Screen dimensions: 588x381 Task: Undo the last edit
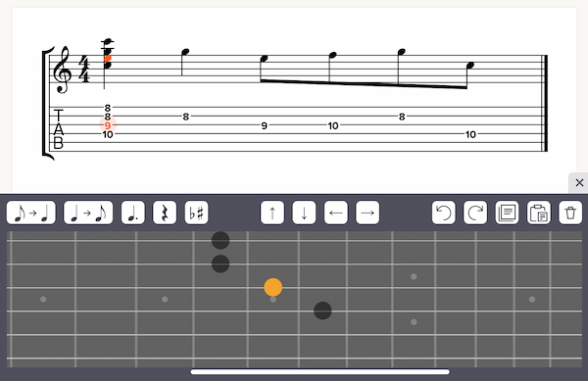444,213
